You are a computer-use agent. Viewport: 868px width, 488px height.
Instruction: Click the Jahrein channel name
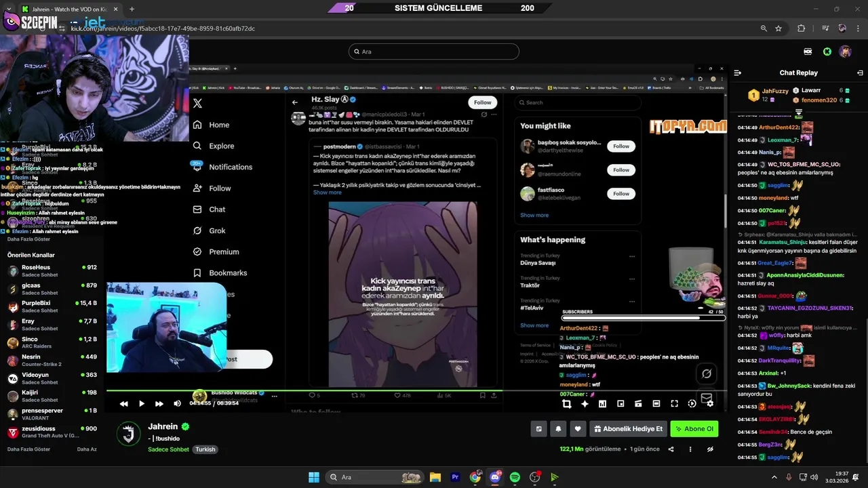click(x=163, y=426)
